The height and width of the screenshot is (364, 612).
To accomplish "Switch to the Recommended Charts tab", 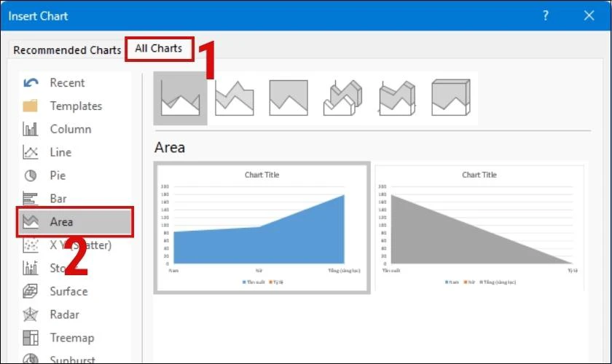I will click(67, 50).
